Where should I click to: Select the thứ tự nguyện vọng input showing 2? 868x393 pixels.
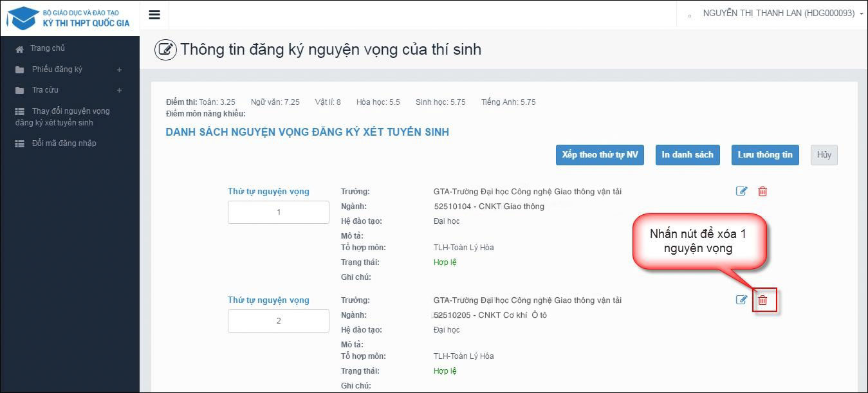pos(278,320)
